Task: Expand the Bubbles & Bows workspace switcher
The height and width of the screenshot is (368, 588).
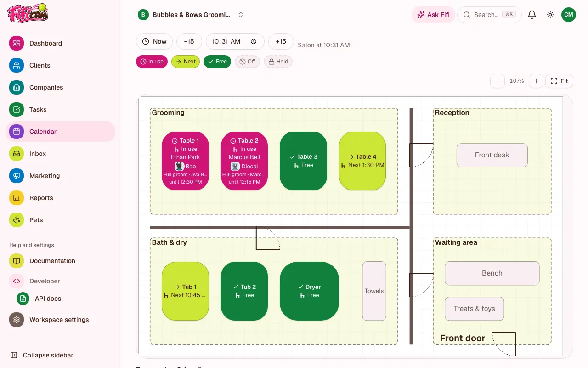Action: point(191,15)
